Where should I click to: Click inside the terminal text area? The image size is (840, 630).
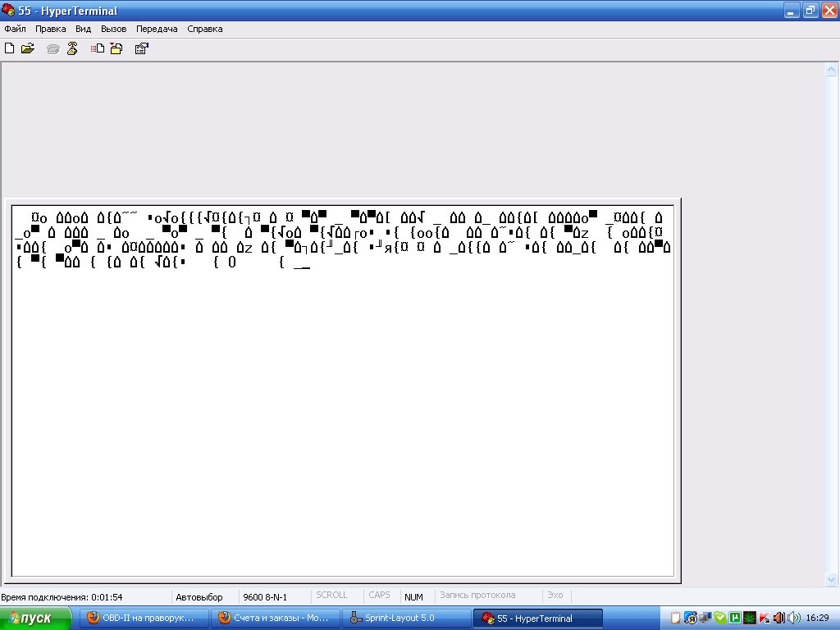(343, 410)
